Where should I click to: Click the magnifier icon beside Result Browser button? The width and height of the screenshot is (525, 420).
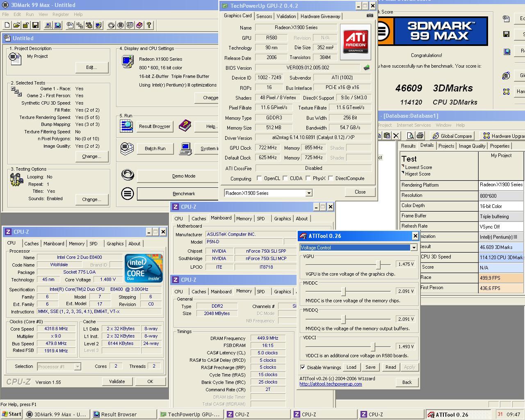(x=127, y=126)
